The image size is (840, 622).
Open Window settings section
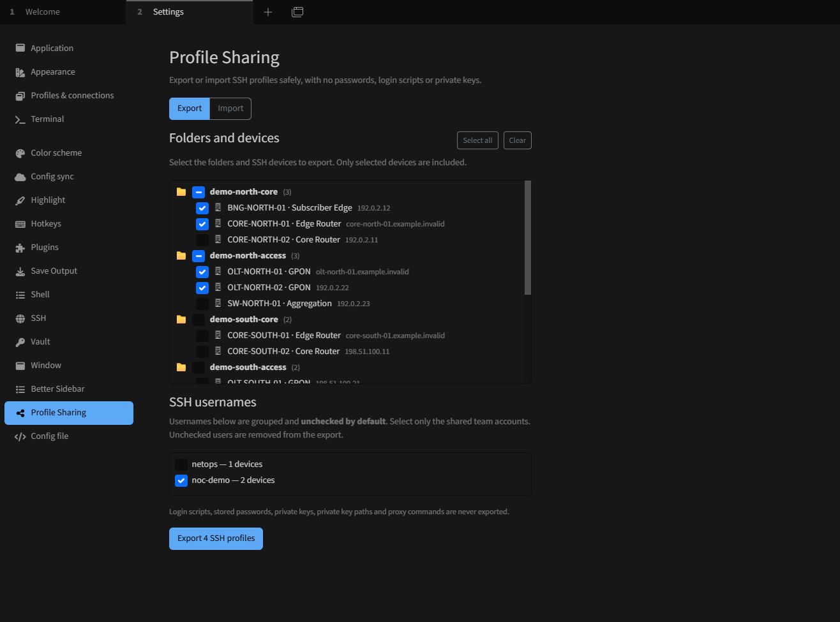[69, 365]
